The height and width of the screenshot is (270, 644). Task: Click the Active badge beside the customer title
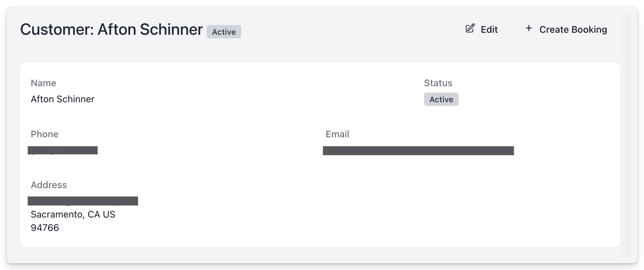[x=224, y=32]
